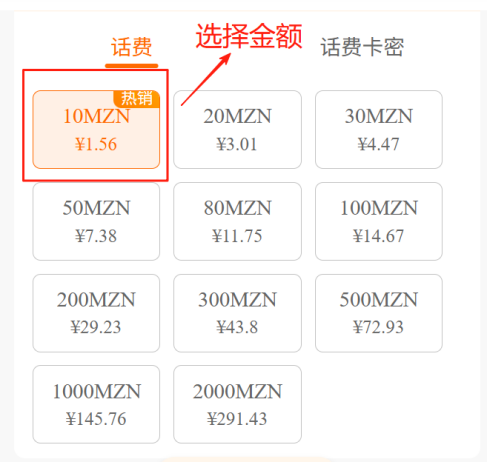This screenshot has height=463, width=487.
Task: Choose the 20MZN top-up option
Action: coord(237,129)
